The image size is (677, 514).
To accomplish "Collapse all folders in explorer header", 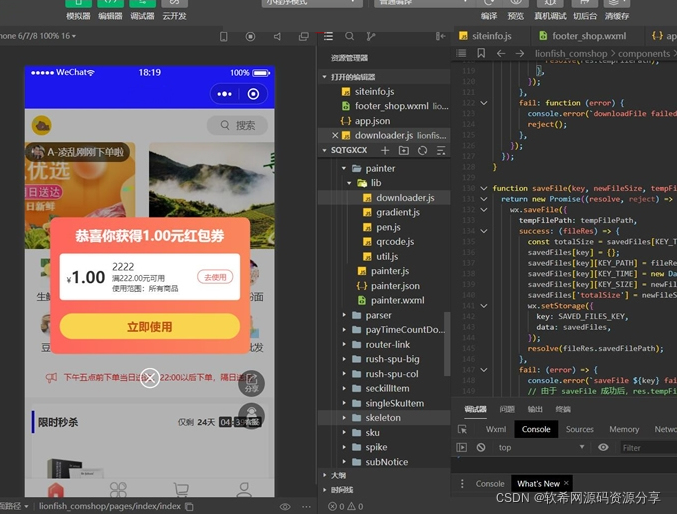I will [440, 151].
